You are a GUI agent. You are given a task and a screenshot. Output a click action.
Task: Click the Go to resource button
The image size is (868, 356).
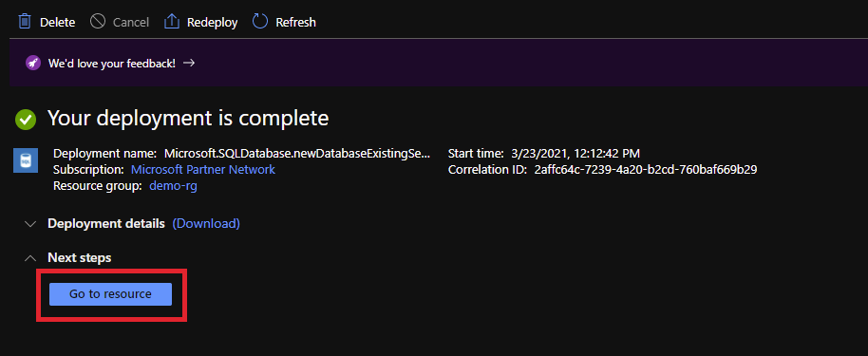pyautogui.click(x=111, y=294)
